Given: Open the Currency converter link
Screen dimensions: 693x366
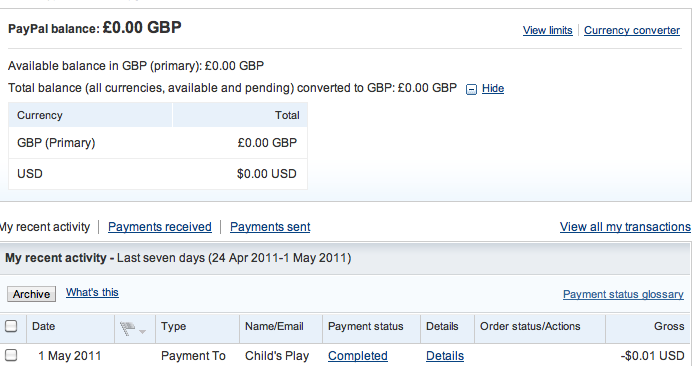Looking at the screenshot, I should click(x=632, y=30).
